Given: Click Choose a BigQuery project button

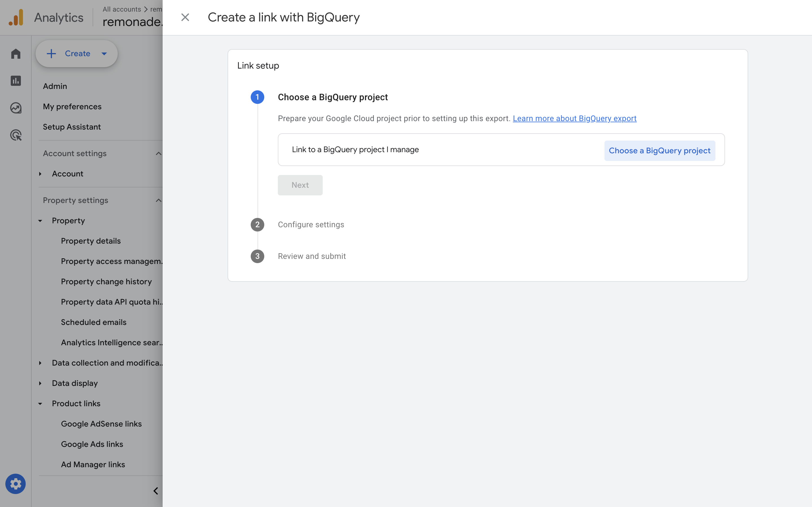Looking at the screenshot, I should [660, 150].
